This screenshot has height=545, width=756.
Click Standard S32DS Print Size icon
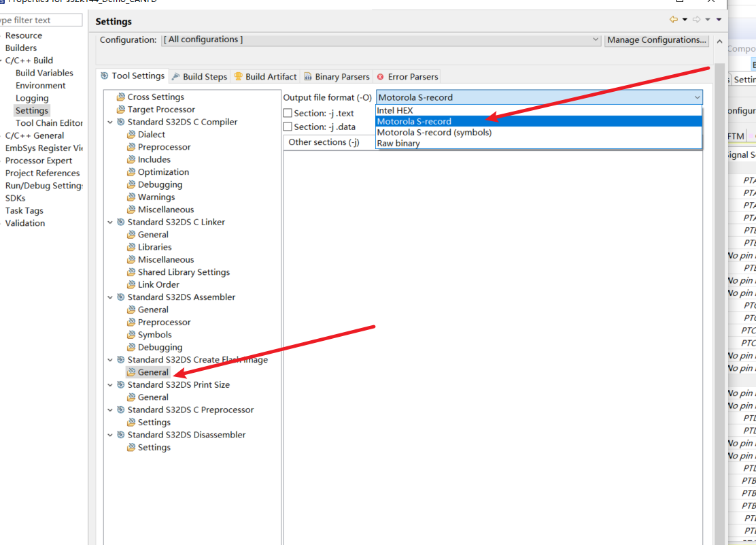coord(121,384)
